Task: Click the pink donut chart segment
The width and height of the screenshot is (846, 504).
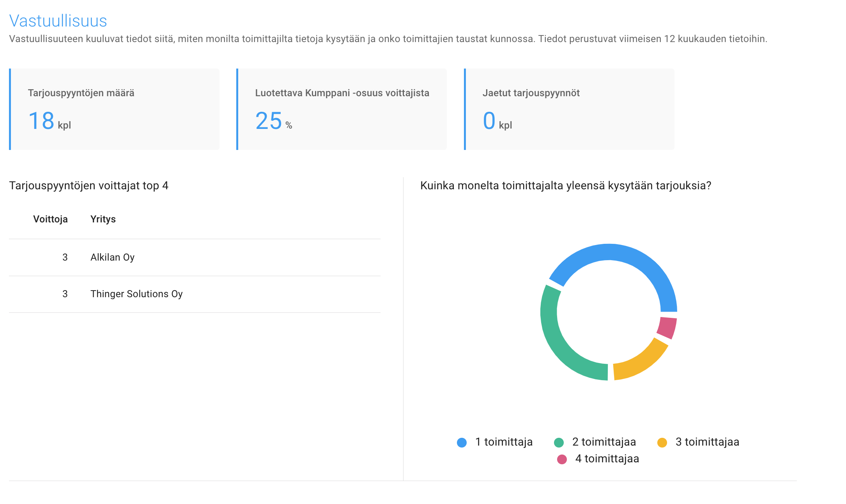Action: [667, 328]
